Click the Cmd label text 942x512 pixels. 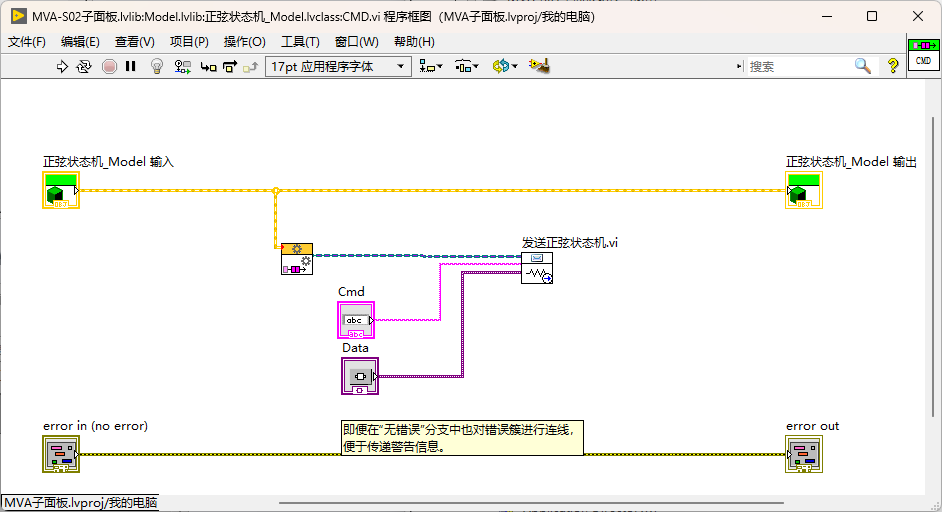(x=351, y=291)
